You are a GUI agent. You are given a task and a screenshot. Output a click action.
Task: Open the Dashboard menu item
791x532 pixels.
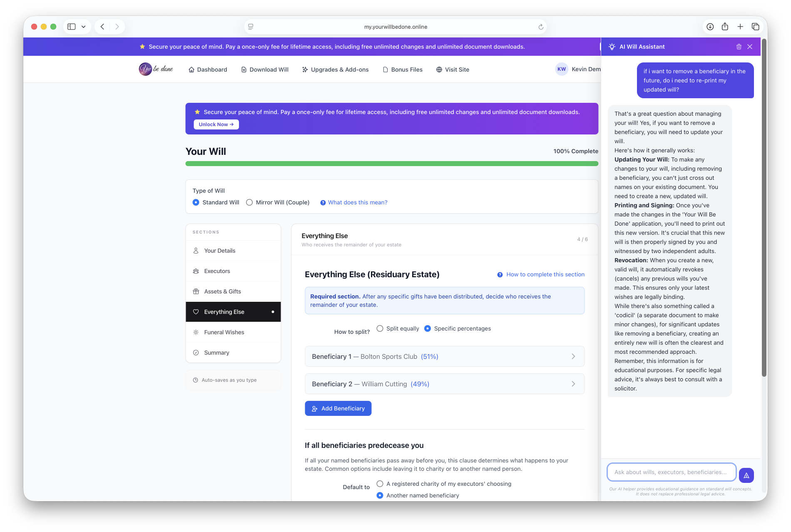pyautogui.click(x=208, y=70)
